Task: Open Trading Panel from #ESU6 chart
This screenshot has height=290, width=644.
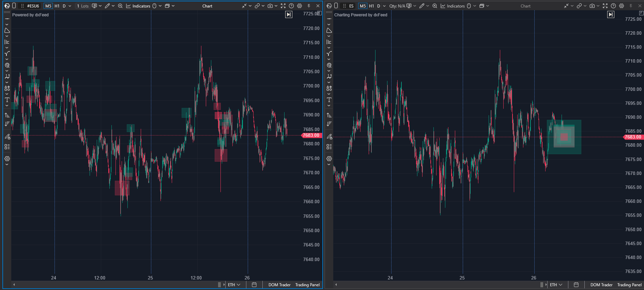Action: [x=307, y=285]
